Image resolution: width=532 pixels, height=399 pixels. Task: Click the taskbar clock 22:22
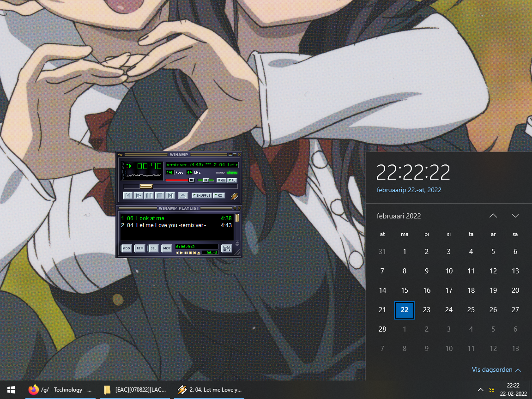click(x=513, y=390)
